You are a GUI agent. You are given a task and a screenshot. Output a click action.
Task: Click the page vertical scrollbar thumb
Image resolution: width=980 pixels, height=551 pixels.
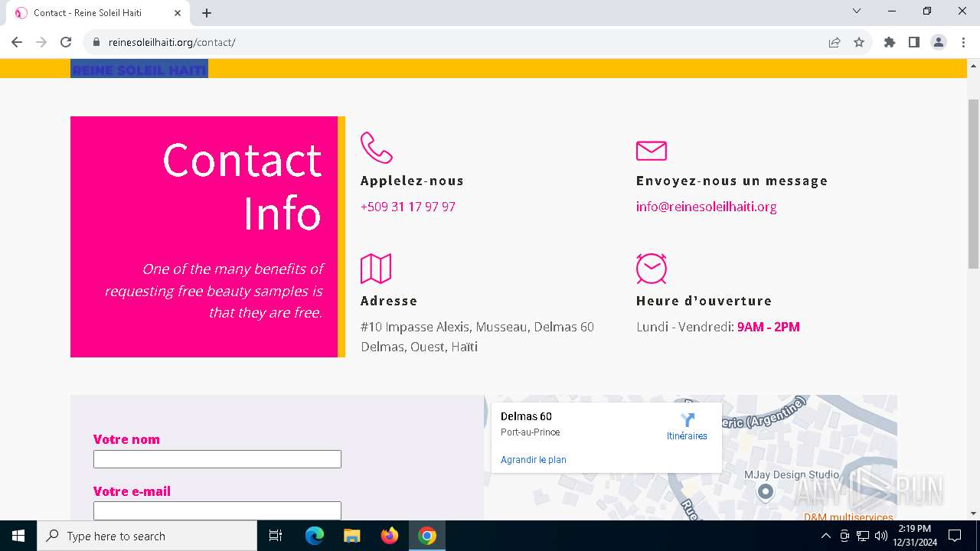(973, 184)
